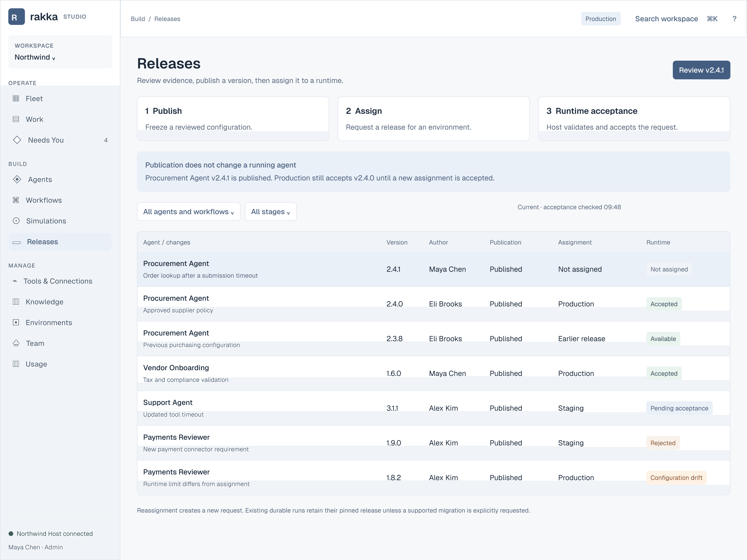The height and width of the screenshot is (560, 747).
Task: Click the Available runtime badge
Action: point(663,339)
